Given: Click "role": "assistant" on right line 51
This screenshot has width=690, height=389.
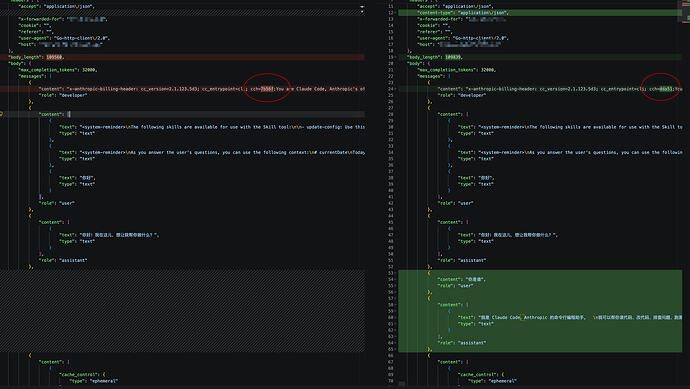Looking at the screenshot, I should [462, 260].
